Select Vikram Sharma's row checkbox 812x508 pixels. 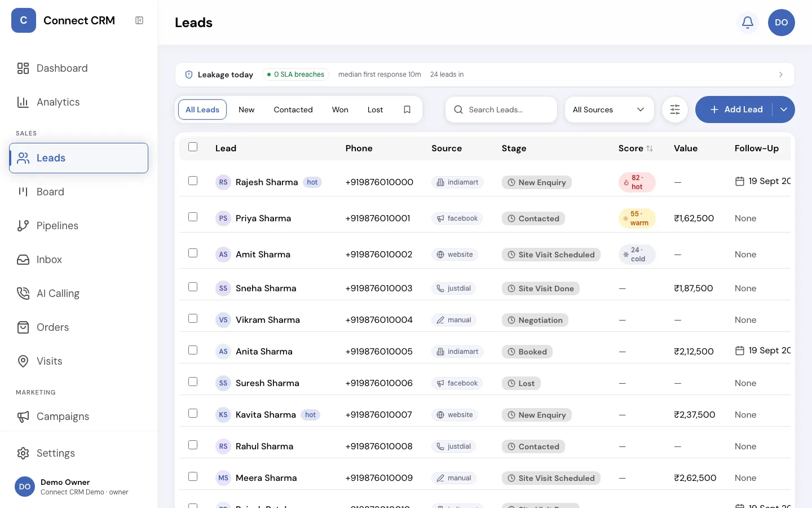coord(193,318)
